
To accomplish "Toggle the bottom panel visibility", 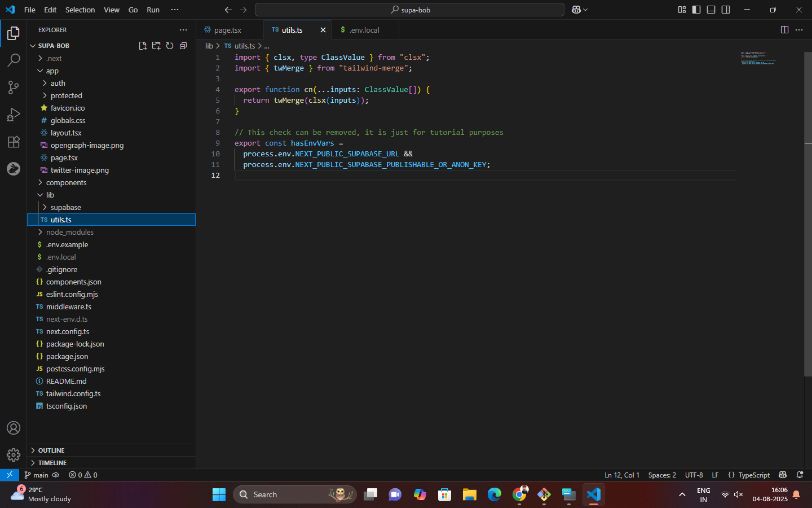I will [x=711, y=10].
